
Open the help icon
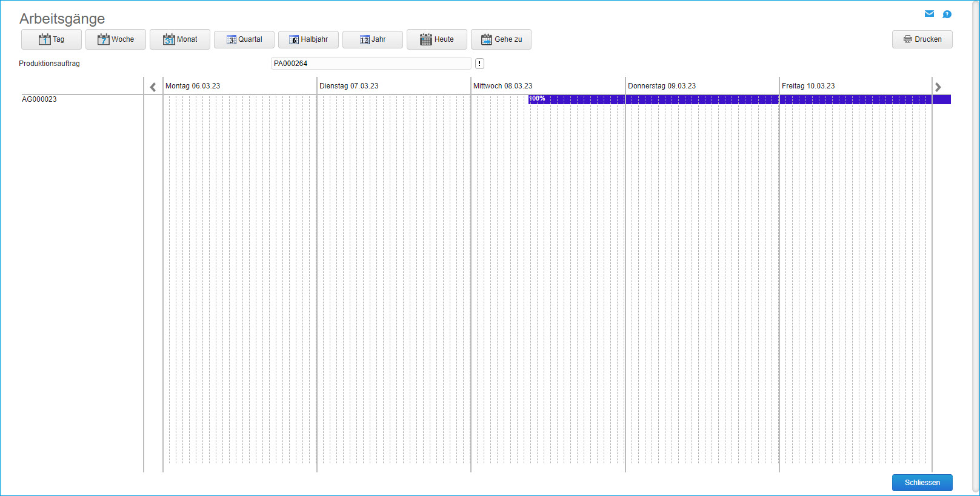(x=947, y=14)
